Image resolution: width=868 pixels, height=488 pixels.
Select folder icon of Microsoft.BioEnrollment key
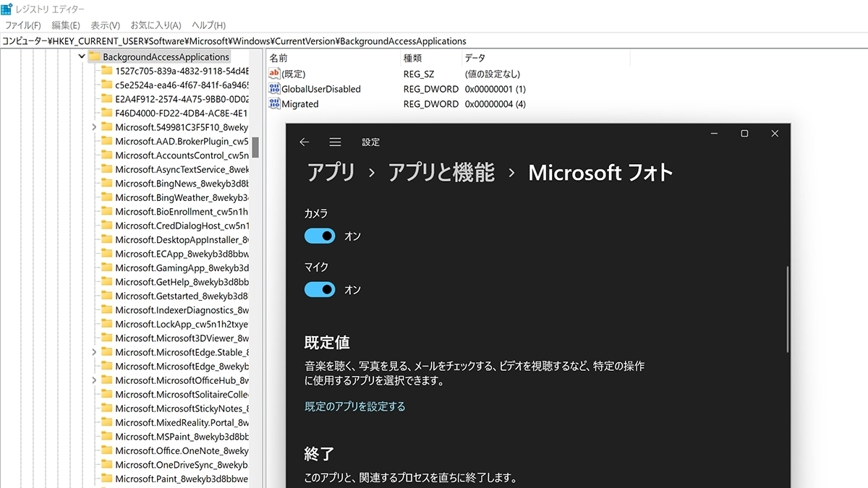point(106,212)
